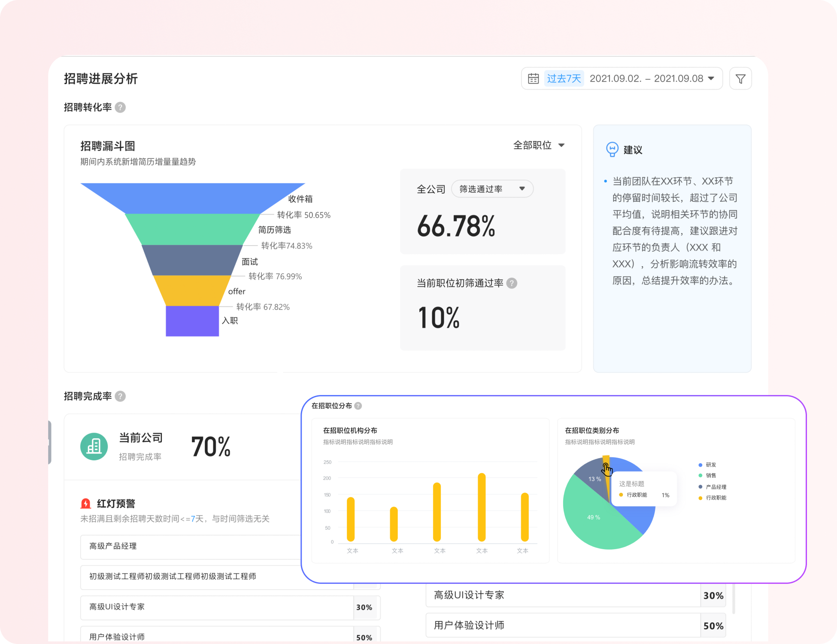Image resolution: width=837 pixels, height=644 pixels.
Task: Toggle 产品经理 legend item in pie chart
Action: (x=716, y=487)
